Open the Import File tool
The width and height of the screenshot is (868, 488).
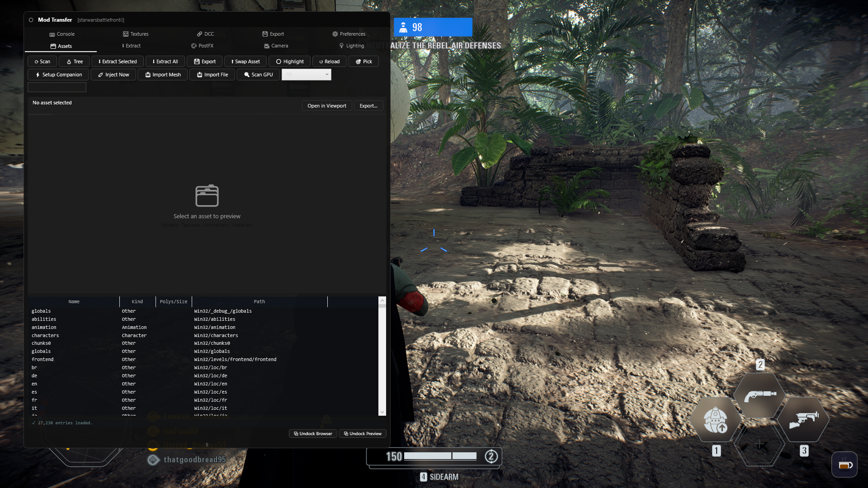[x=212, y=75]
